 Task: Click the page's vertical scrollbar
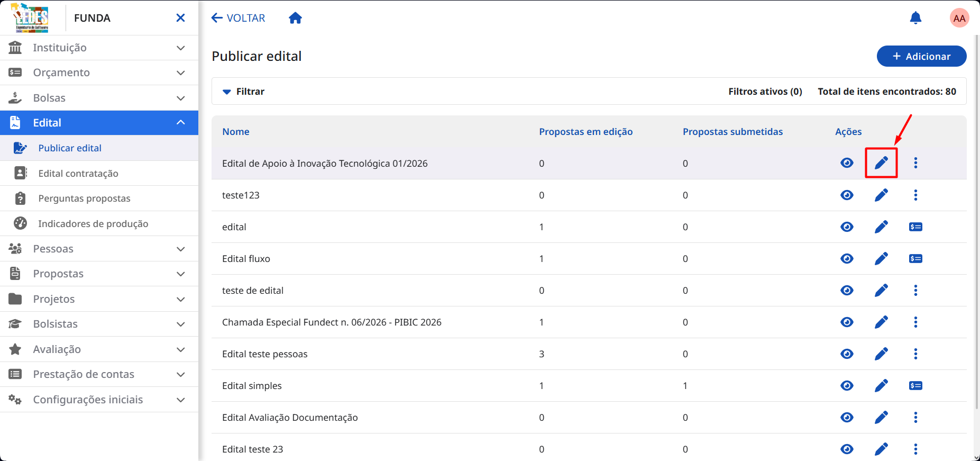coord(976,222)
